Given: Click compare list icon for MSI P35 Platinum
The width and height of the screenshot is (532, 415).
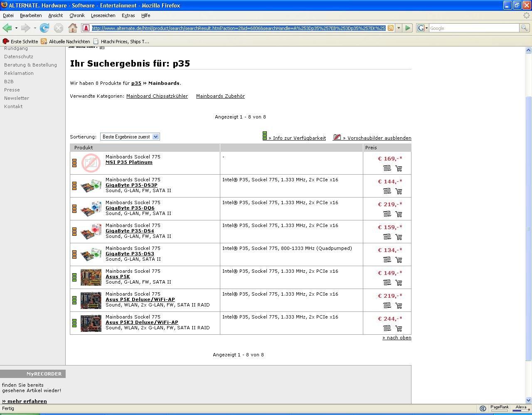Looking at the screenshot, I should click(387, 168).
